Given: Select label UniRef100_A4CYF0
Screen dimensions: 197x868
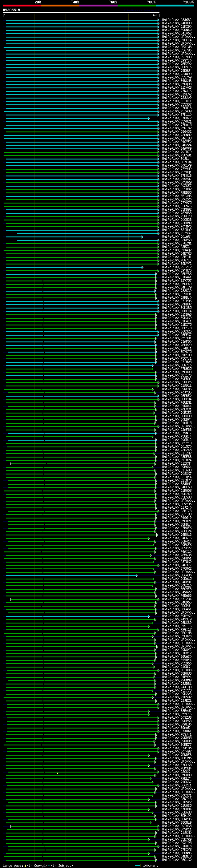Looking at the screenshot, I should pyautogui.click(x=177, y=142).
